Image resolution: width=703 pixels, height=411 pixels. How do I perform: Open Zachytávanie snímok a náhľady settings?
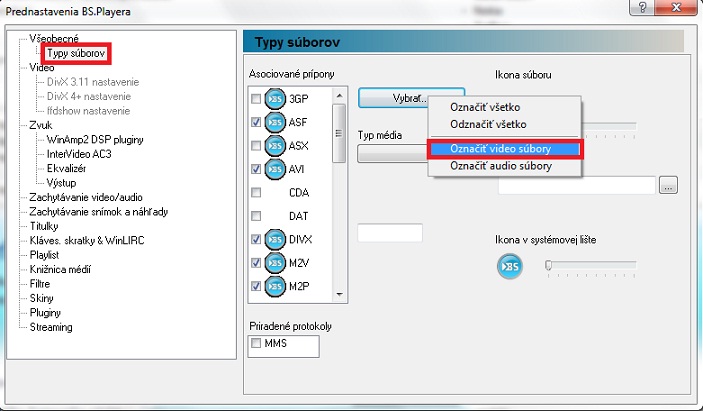pyautogui.click(x=99, y=212)
